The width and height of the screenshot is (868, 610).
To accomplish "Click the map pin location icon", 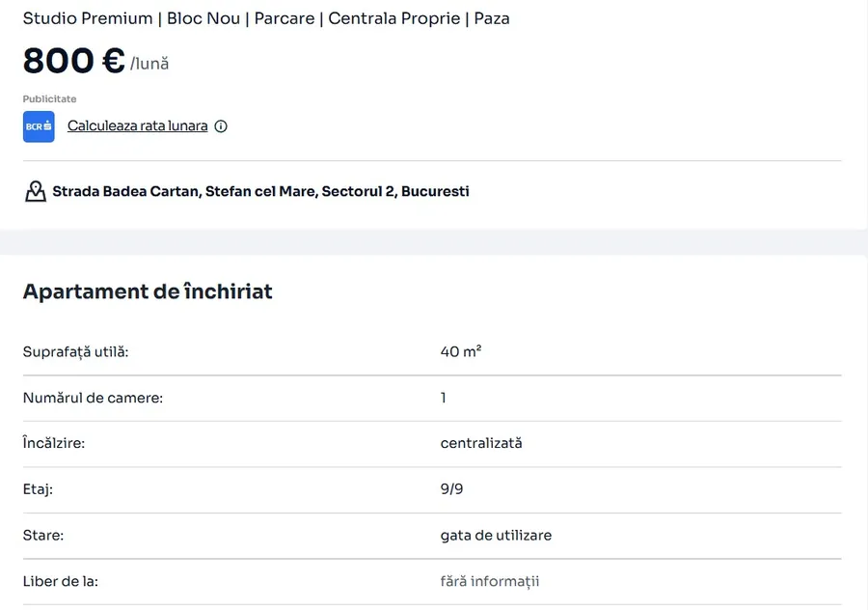I will (x=36, y=191).
